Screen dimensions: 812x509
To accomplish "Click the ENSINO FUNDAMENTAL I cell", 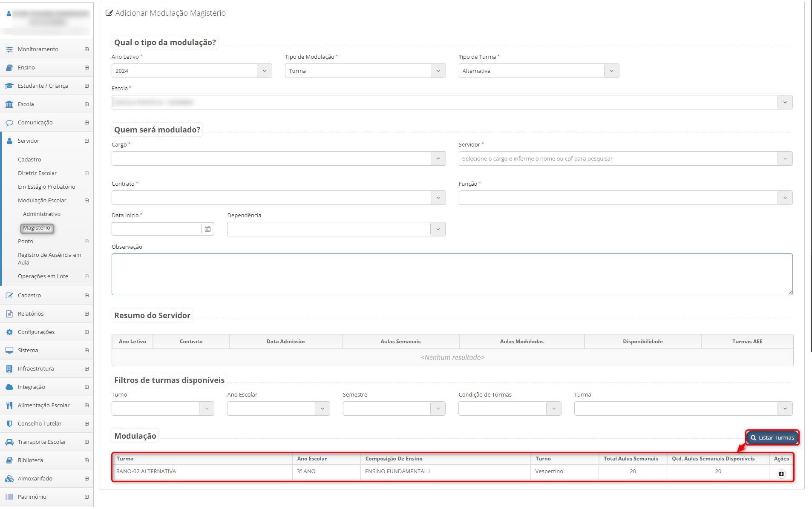I will 446,472.
